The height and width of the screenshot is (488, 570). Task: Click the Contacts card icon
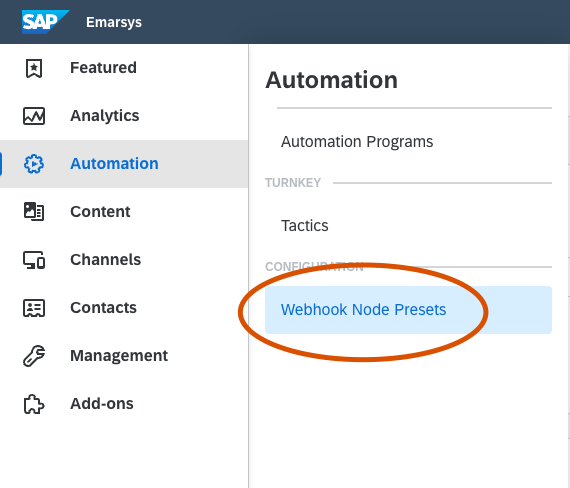click(34, 308)
